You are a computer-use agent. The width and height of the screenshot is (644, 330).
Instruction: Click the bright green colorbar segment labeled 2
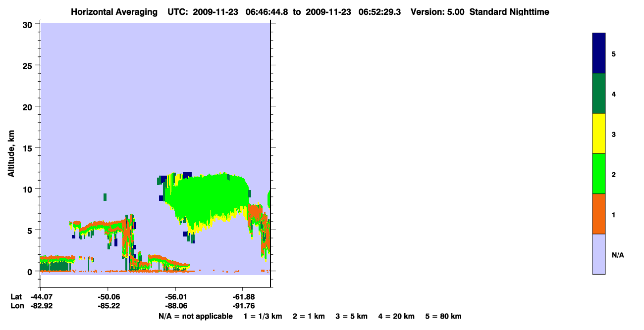pos(599,174)
